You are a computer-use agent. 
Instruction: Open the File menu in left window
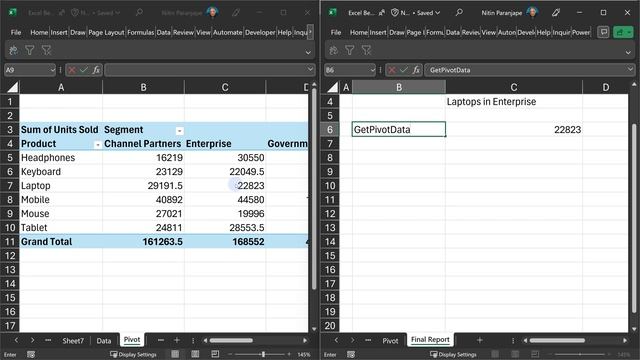click(16, 32)
